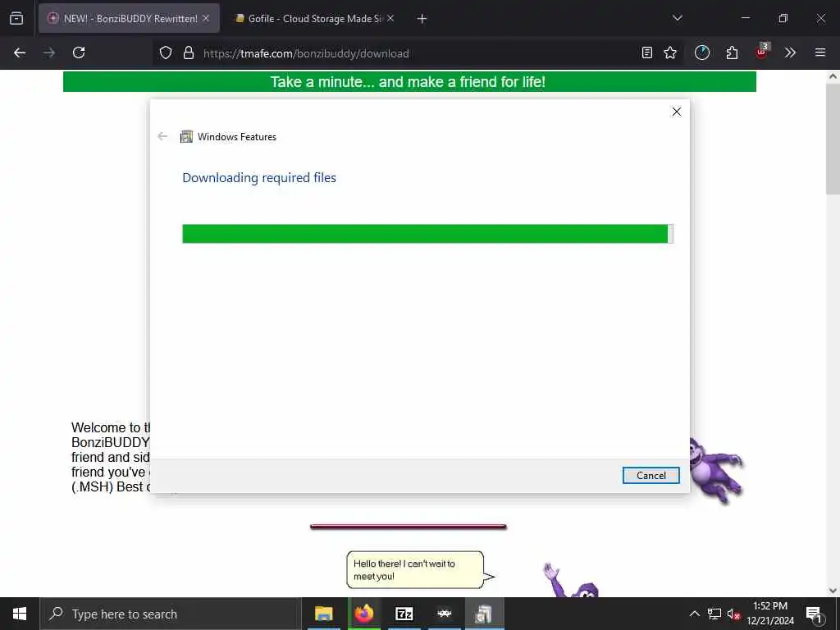Click the pixel creature app taskbar icon

pos(444,614)
